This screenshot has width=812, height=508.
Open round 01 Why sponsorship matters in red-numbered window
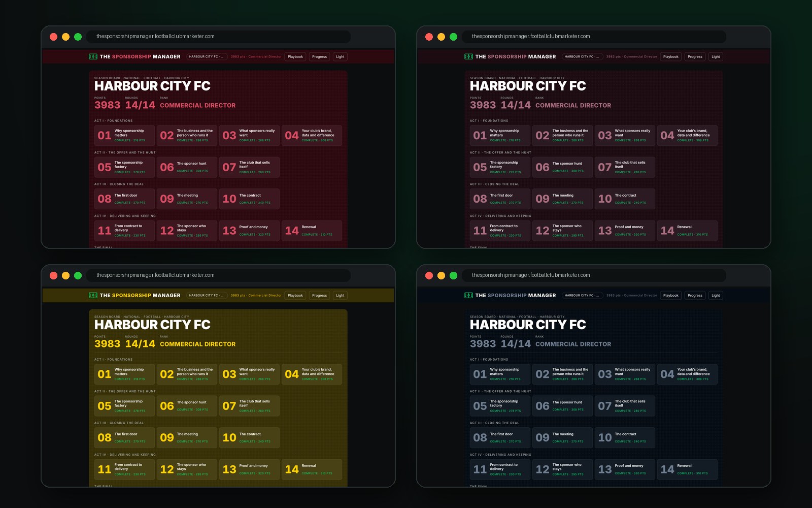(x=124, y=136)
